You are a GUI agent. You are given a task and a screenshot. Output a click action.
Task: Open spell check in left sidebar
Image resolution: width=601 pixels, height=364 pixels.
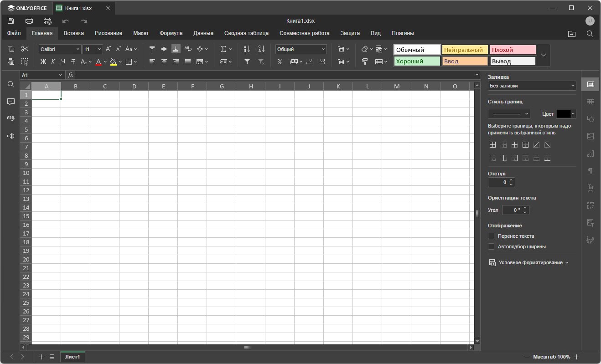tap(11, 118)
